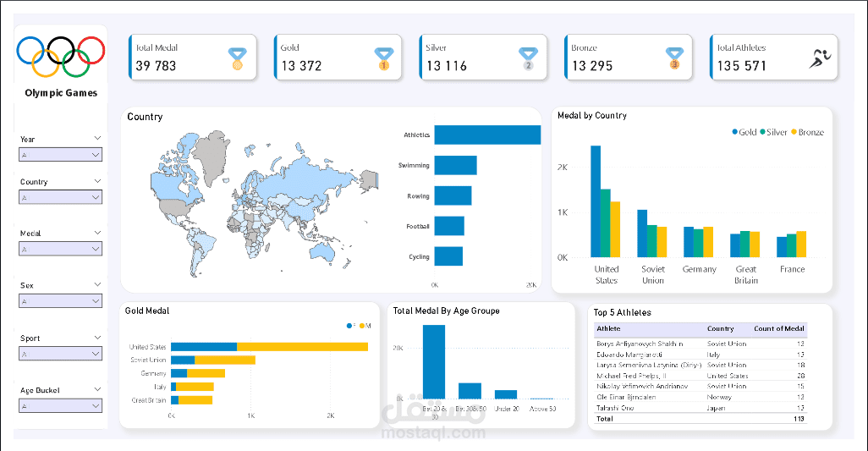This screenshot has height=451, width=868.
Task: Click the Japan cell in athletes table
Action: (x=715, y=408)
